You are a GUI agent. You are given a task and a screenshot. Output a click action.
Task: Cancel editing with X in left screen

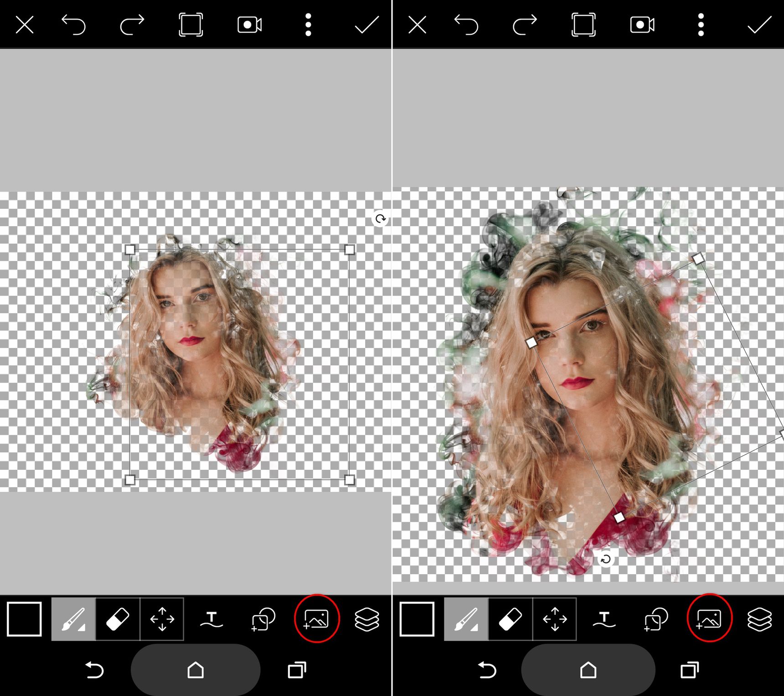pyautogui.click(x=25, y=25)
